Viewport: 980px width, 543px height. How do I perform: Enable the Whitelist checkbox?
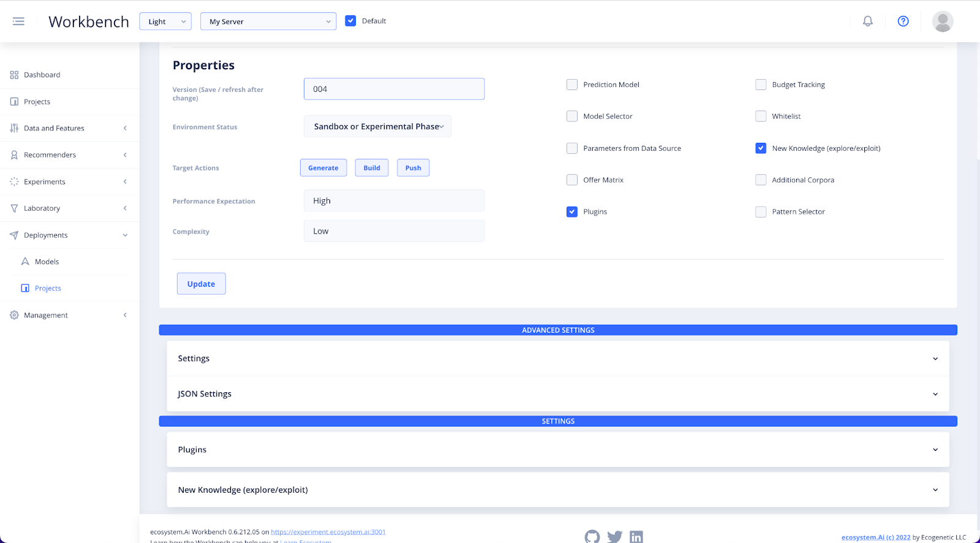click(761, 116)
